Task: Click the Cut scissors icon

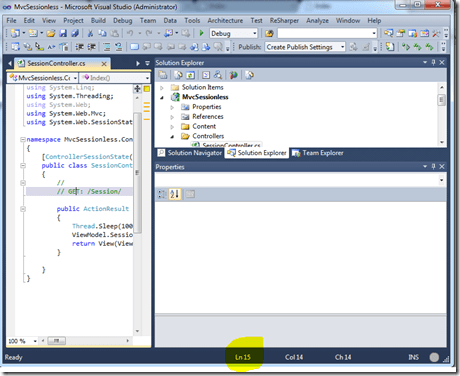Action: pyautogui.click(x=90, y=33)
